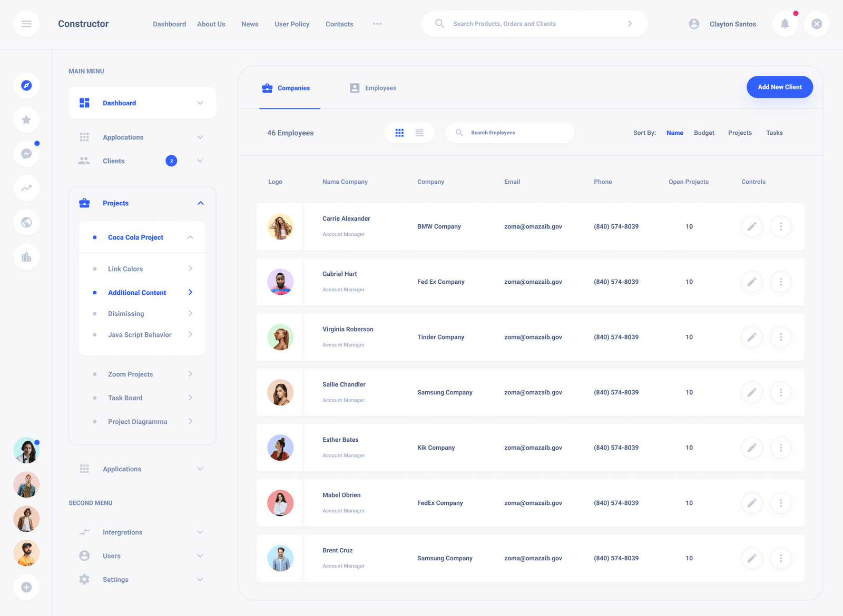This screenshot has height=616, width=843.
Task: Click the compass explore icon in left sidebar
Action: (26, 85)
